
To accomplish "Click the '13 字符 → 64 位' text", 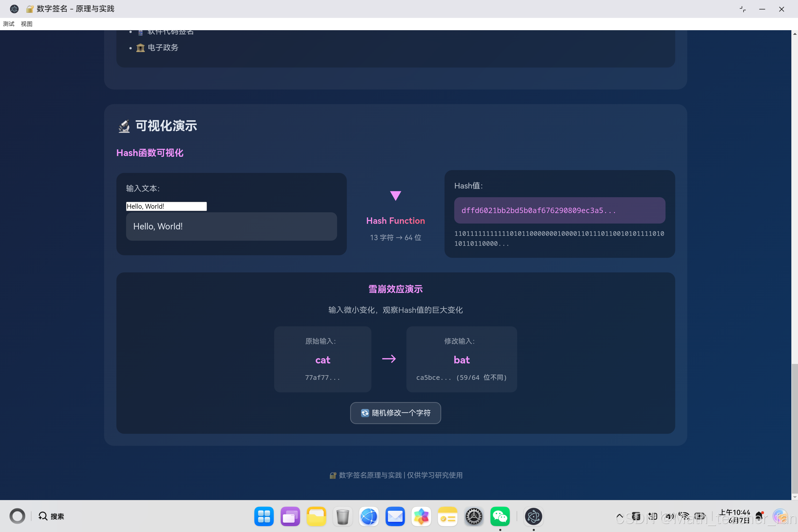I will [395, 238].
